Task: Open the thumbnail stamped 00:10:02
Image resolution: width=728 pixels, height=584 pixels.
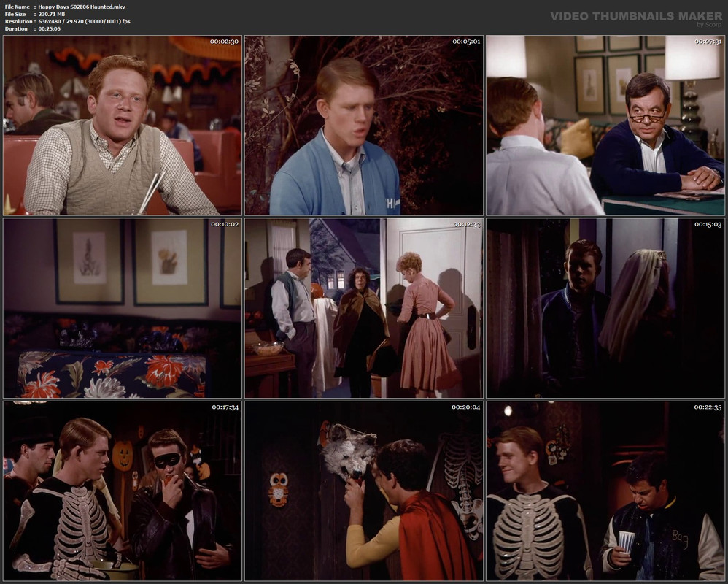Action: pyautogui.click(x=123, y=308)
